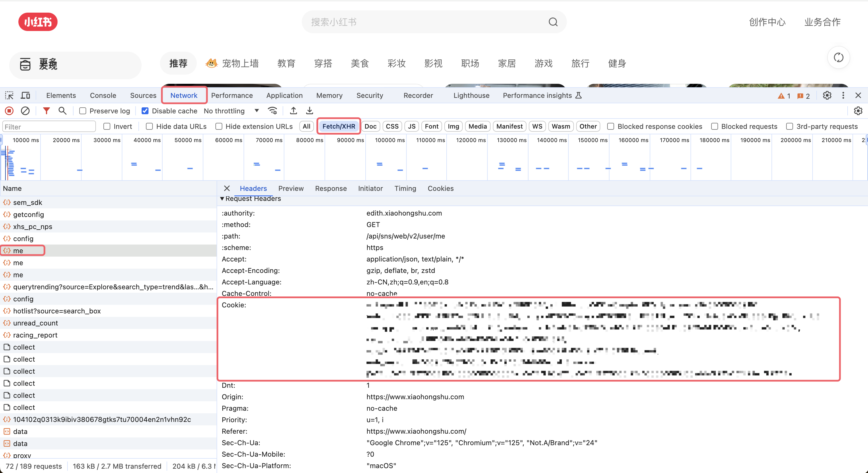Open the Application tab
Viewport: 868px width, 473px height.
284,96
